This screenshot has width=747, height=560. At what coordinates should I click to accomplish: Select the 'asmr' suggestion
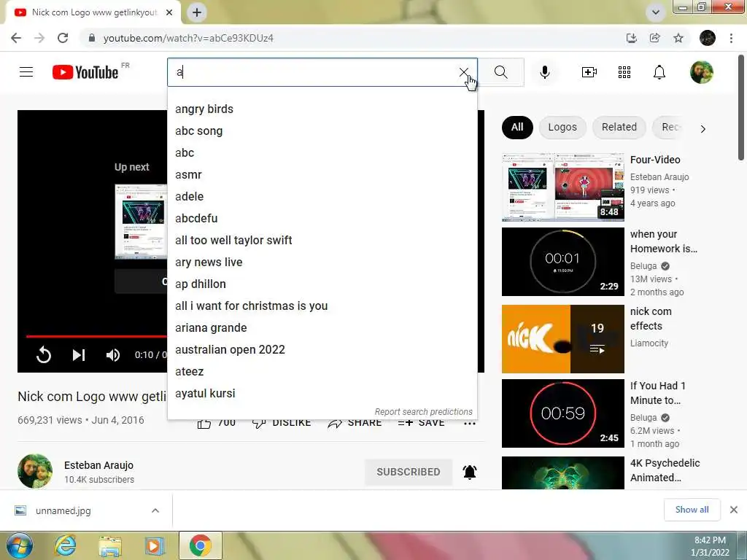(322, 175)
